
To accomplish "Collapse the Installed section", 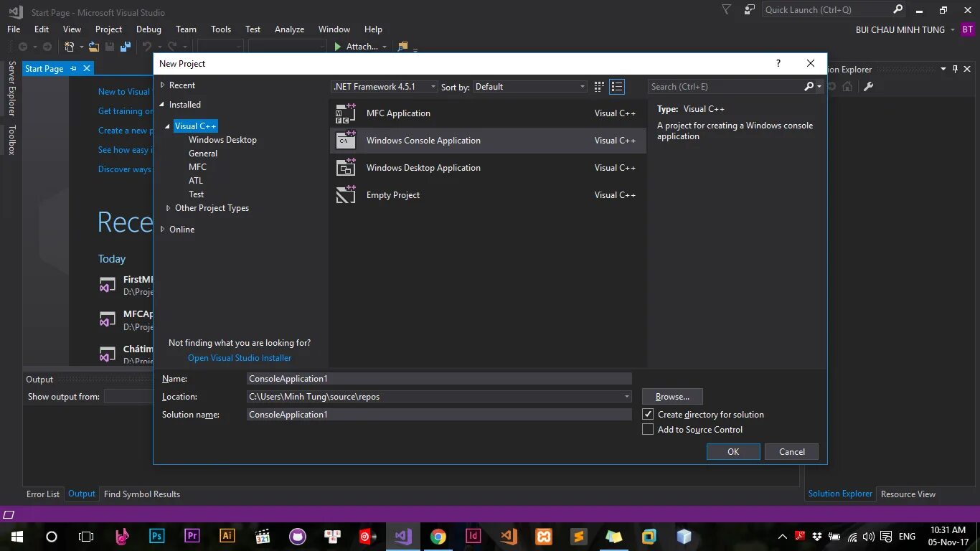I will 163,105.
